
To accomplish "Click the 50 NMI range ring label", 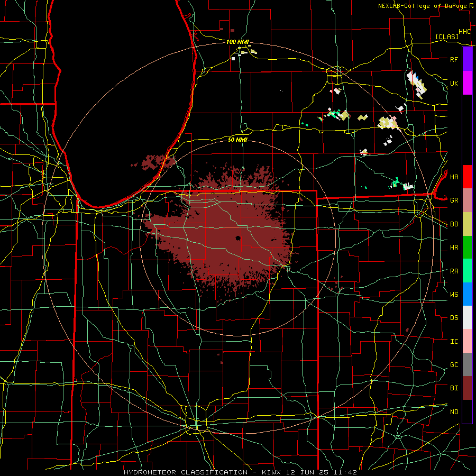I will point(237,140).
